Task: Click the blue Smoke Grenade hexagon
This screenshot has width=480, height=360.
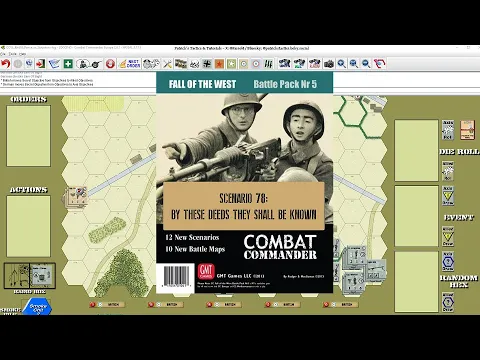Action: coord(37,307)
